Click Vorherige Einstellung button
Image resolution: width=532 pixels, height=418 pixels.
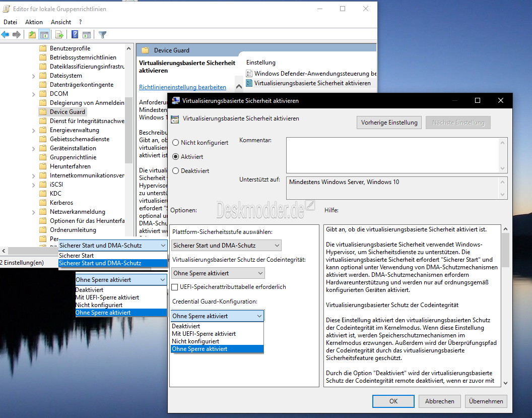(389, 123)
